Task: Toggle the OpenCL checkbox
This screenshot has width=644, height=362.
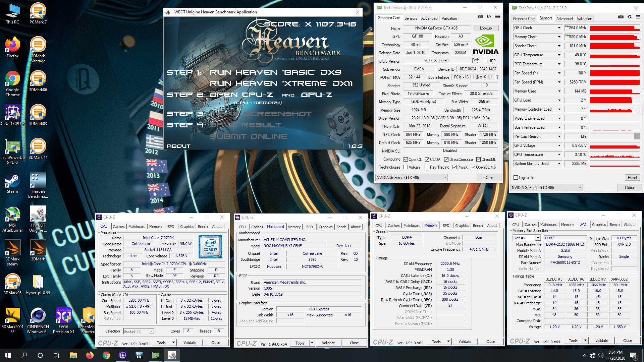Action: point(406,160)
